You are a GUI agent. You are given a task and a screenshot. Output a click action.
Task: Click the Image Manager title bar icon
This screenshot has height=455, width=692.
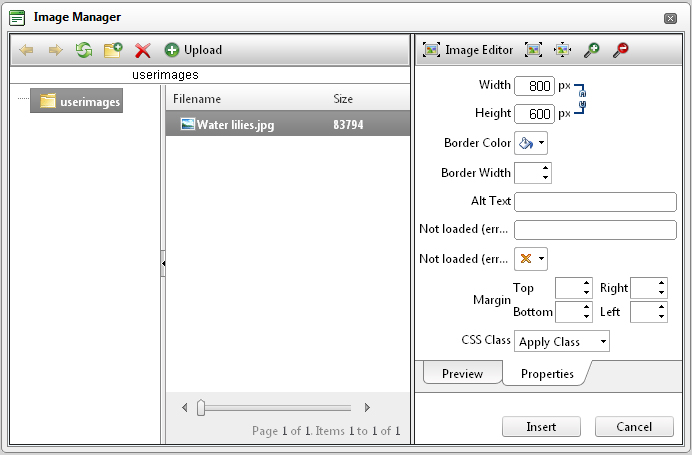17,18
